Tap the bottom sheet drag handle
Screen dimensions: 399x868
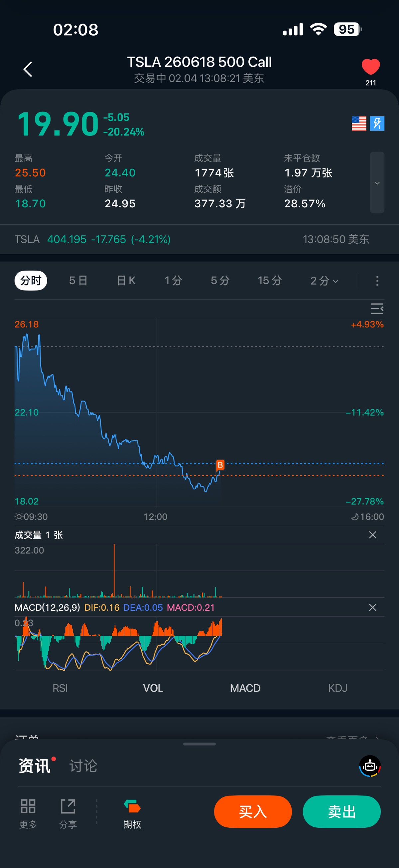[x=199, y=744]
